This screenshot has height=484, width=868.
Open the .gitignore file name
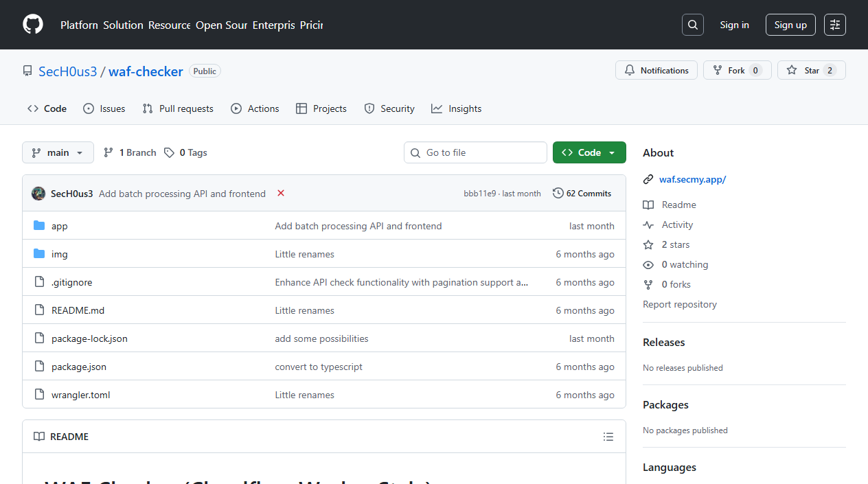tap(72, 282)
